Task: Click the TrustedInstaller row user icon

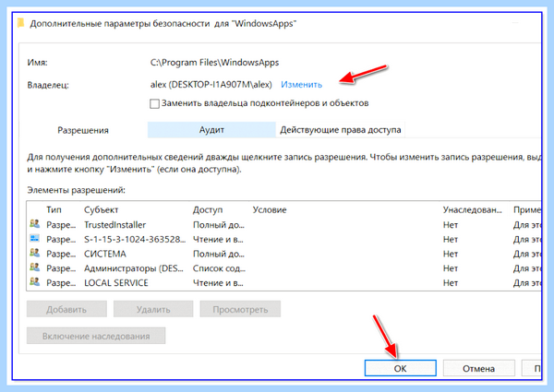Action: coord(35,224)
